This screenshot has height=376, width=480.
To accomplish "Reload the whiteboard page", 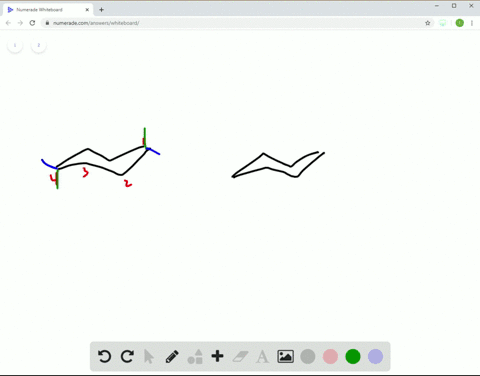I will pyautogui.click(x=32, y=23).
